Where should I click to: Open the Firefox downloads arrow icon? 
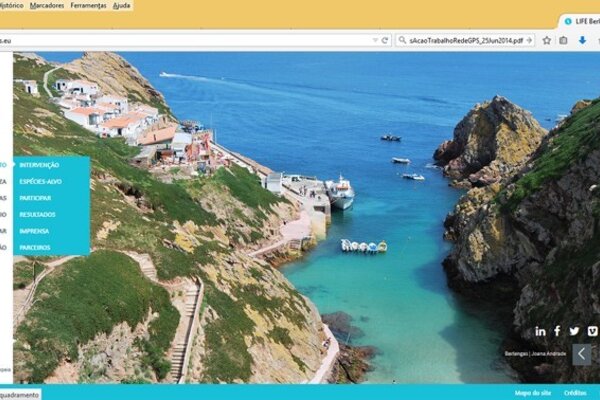tap(582, 40)
